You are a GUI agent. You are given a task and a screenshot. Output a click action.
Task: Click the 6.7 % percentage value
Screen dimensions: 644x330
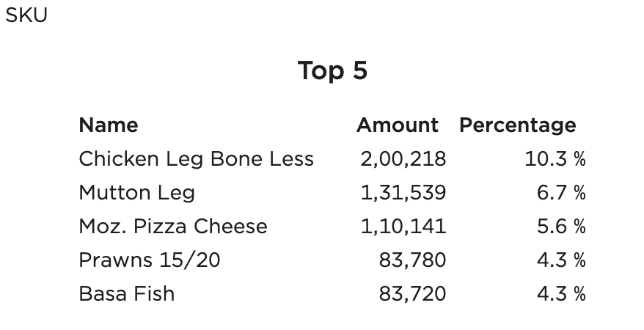click(561, 193)
